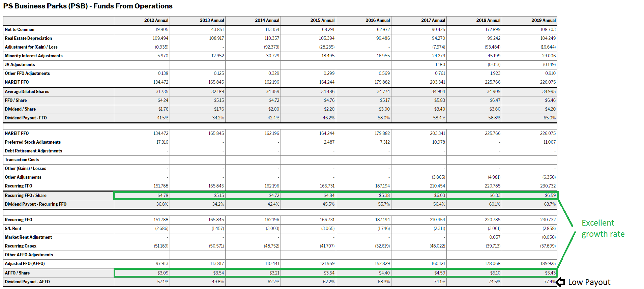The width and height of the screenshot is (644, 289).
Task: Click Net to Common value 19.805
Action: [162, 30]
